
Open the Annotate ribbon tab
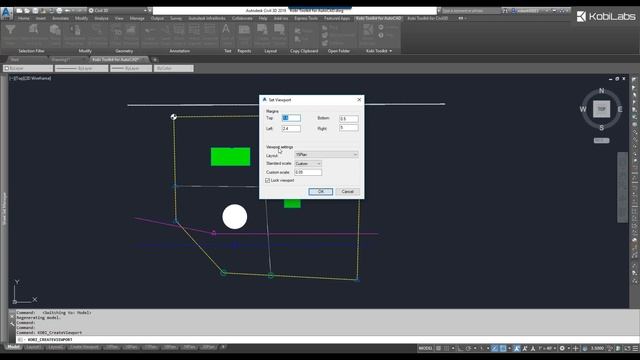(60, 18)
